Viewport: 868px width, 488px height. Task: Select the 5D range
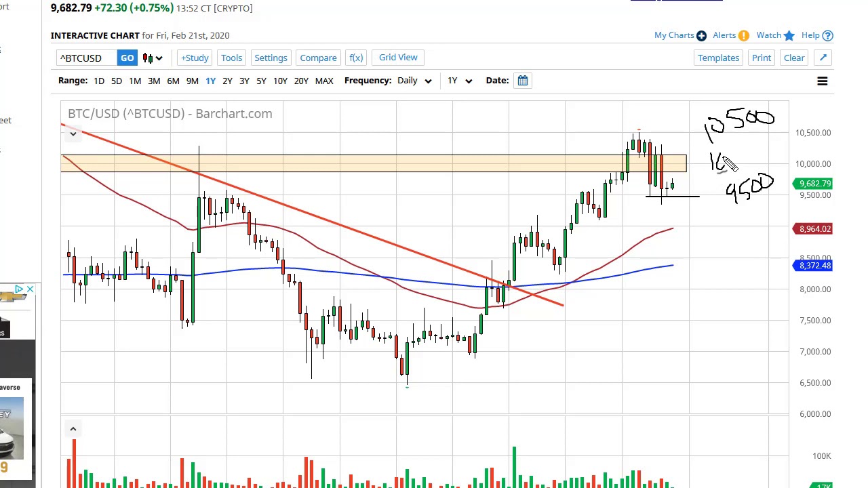click(117, 81)
